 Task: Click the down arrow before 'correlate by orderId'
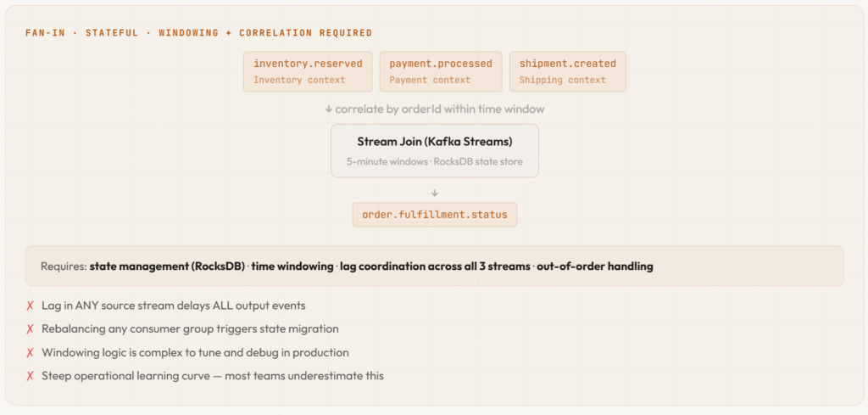[x=329, y=109]
